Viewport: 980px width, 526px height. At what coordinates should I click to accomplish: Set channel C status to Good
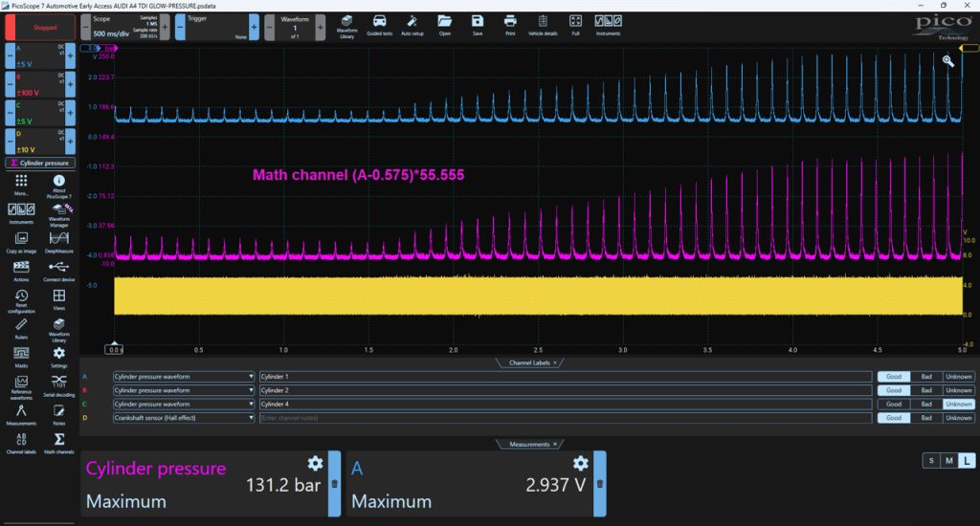click(894, 405)
